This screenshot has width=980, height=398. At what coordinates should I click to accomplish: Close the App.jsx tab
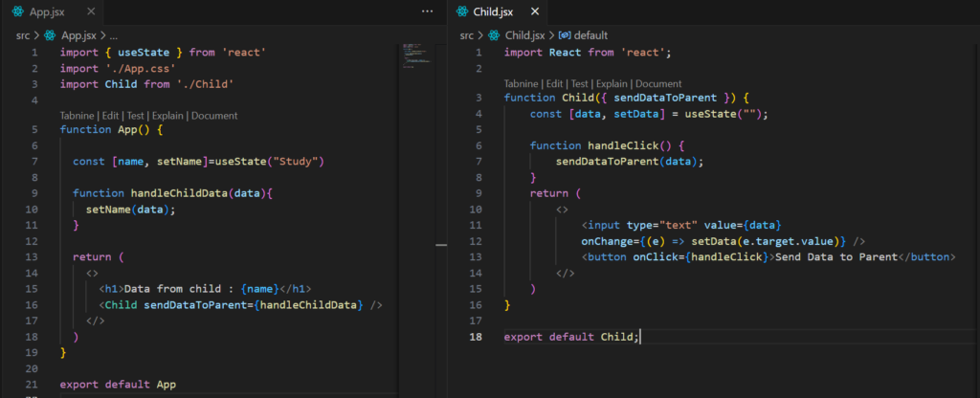(x=91, y=11)
